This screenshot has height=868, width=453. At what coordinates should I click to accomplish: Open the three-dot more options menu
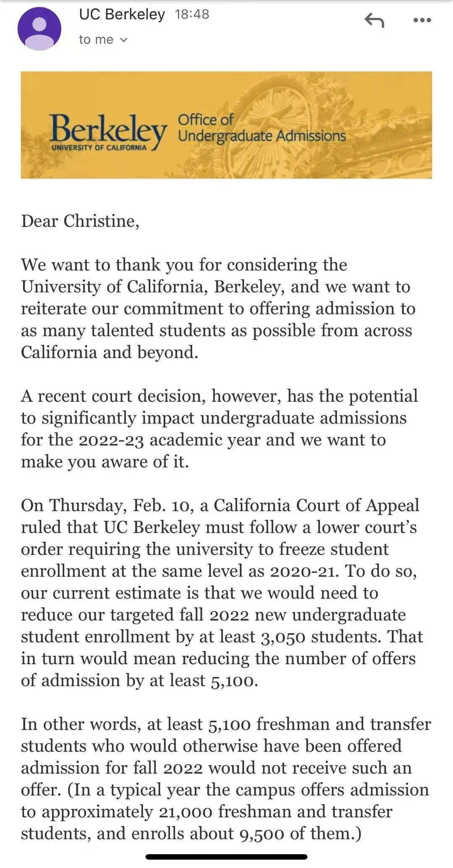pyautogui.click(x=422, y=20)
